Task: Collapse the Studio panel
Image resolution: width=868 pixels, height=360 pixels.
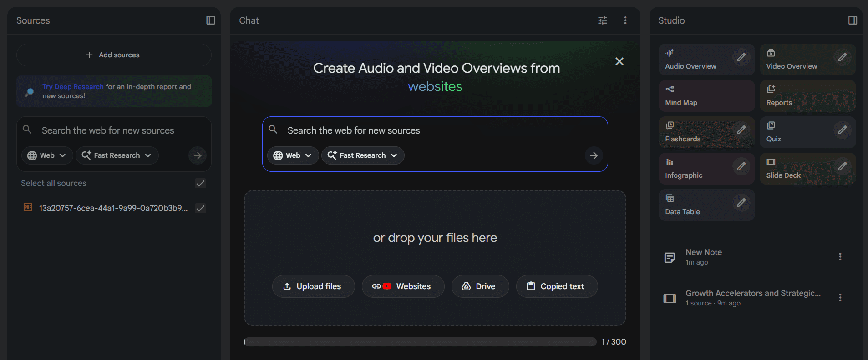Action: (x=853, y=20)
